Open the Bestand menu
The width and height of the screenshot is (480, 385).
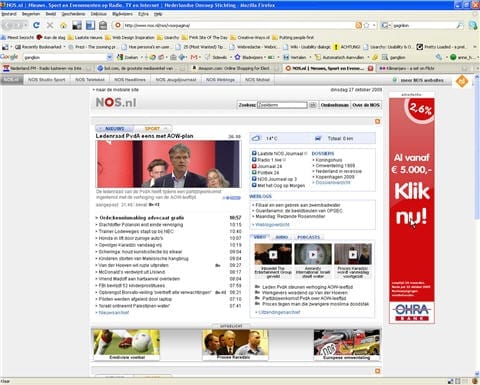[x=9, y=14]
